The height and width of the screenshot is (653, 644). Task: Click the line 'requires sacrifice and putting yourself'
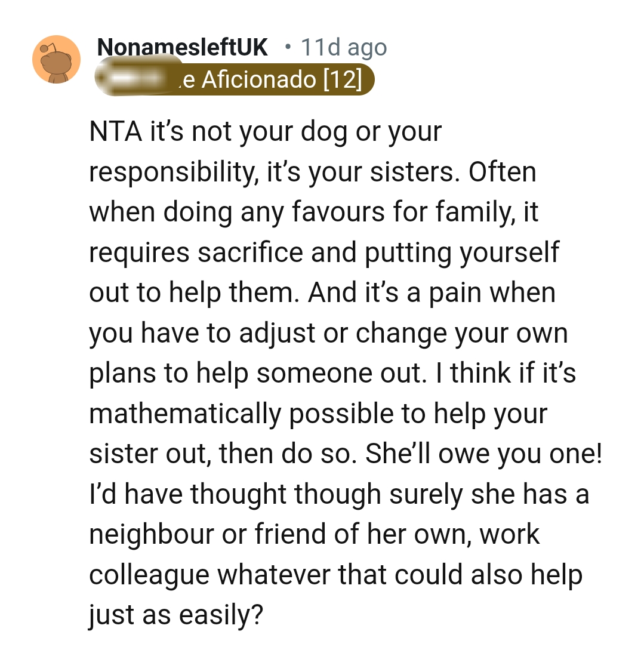pos(324,252)
